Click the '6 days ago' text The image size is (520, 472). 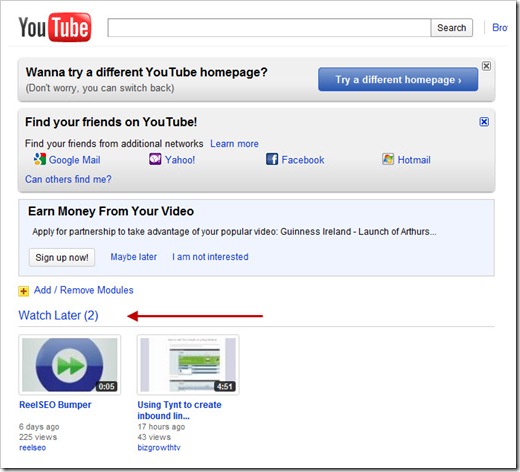point(39,427)
